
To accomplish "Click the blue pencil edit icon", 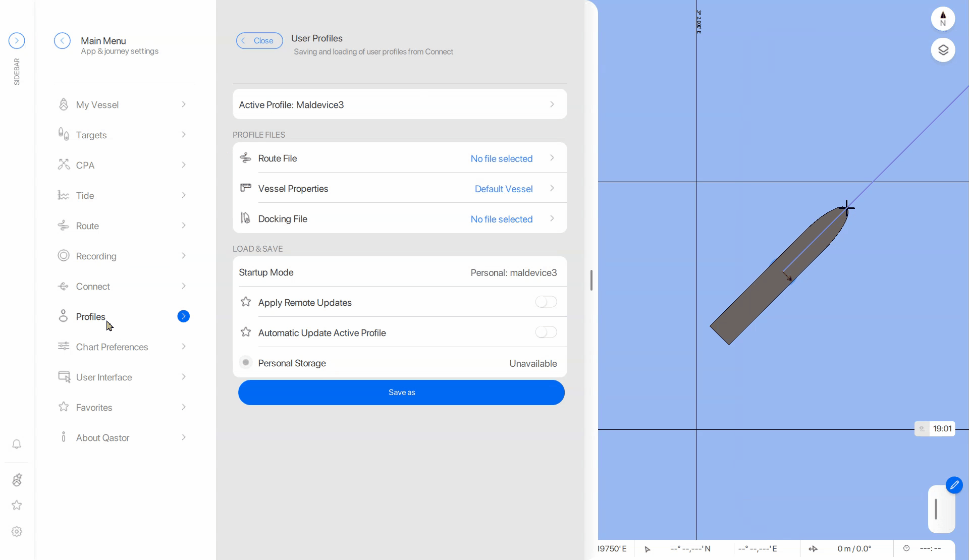I will 954,485.
